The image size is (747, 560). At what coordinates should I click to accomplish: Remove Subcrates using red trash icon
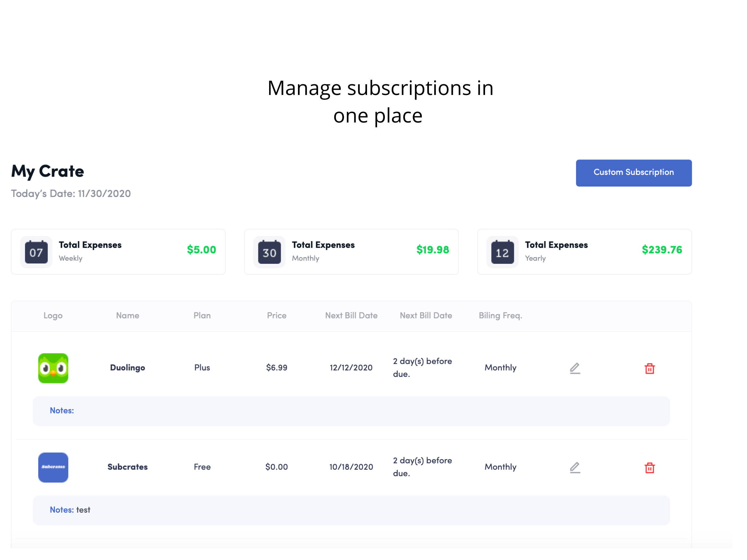pos(649,468)
